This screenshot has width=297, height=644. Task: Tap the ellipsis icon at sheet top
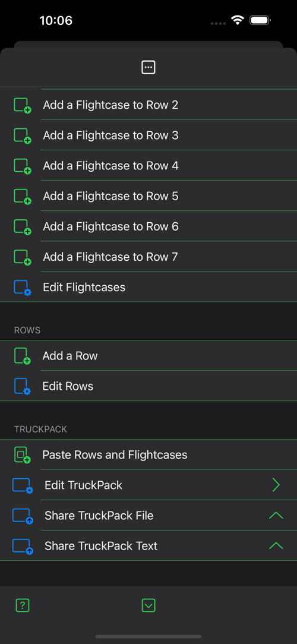[x=148, y=67]
